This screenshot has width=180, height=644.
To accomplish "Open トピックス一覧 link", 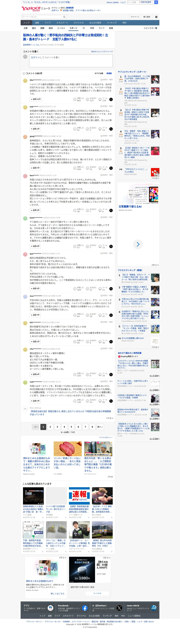I will pyautogui.click(x=150, y=28).
